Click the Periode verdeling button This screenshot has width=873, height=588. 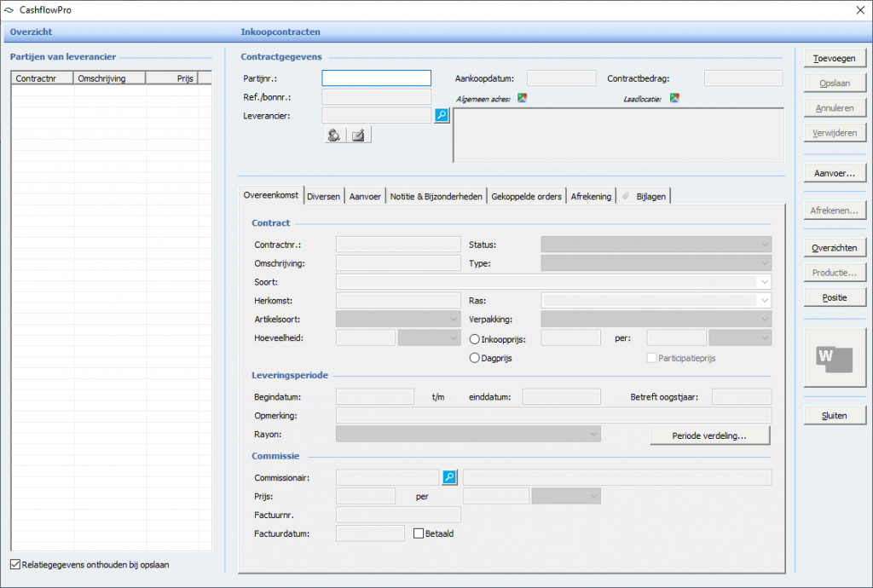point(709,435)
